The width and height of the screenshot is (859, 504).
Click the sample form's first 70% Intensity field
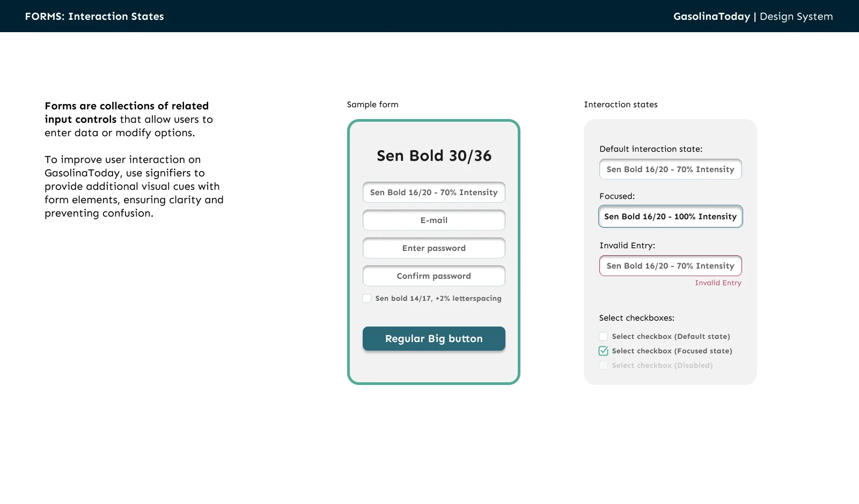434,192
